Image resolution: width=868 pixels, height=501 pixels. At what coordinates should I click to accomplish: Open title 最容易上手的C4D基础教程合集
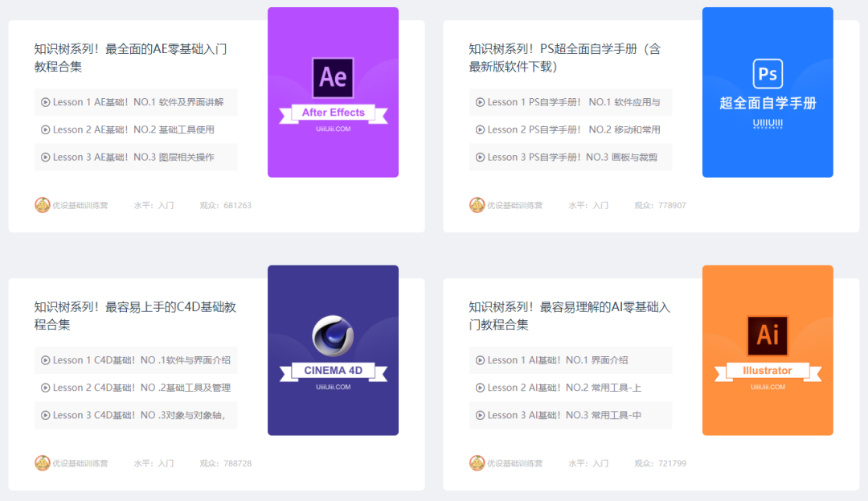pos(135,315)
